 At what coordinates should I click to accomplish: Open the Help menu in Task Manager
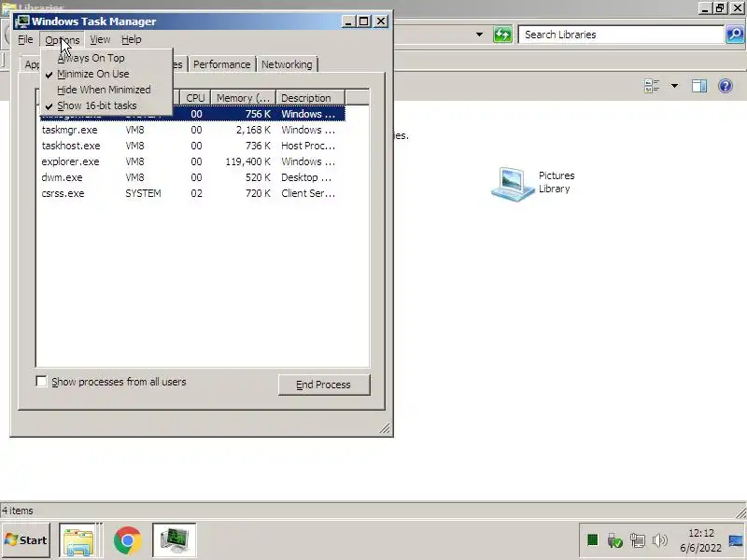131,39
